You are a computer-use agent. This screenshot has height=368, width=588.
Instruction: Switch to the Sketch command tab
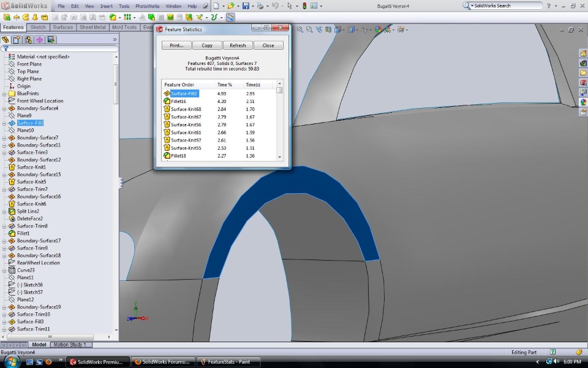(38, 28)
